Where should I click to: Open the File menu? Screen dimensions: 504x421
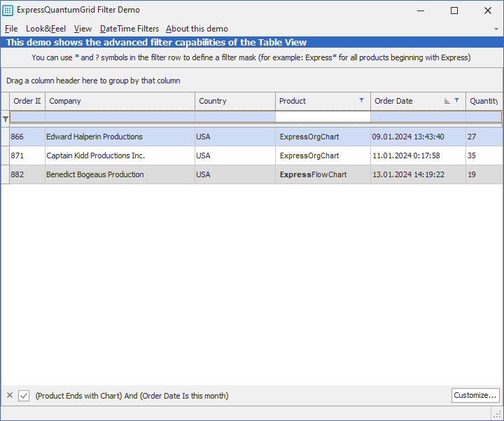11,29
